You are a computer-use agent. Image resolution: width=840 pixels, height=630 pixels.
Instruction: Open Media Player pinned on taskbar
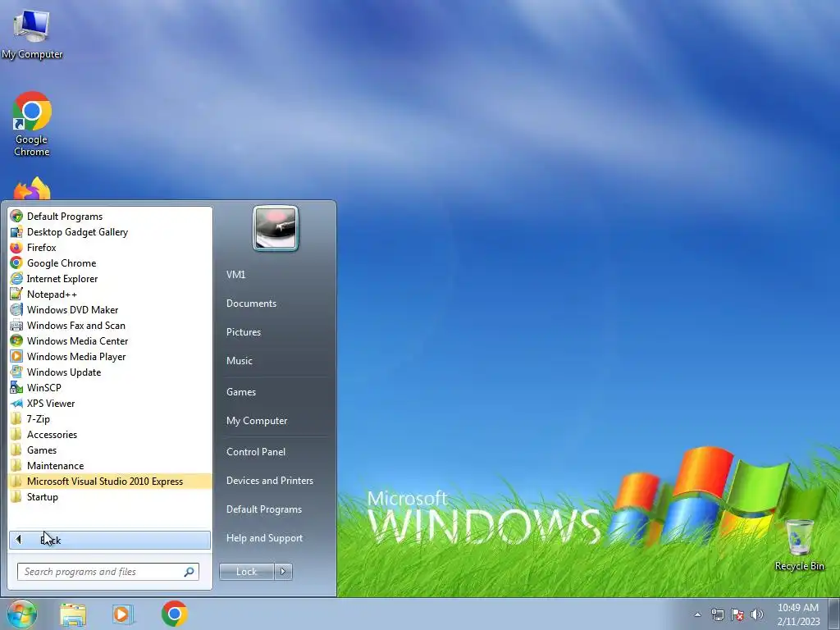click(x=122, y=614)
